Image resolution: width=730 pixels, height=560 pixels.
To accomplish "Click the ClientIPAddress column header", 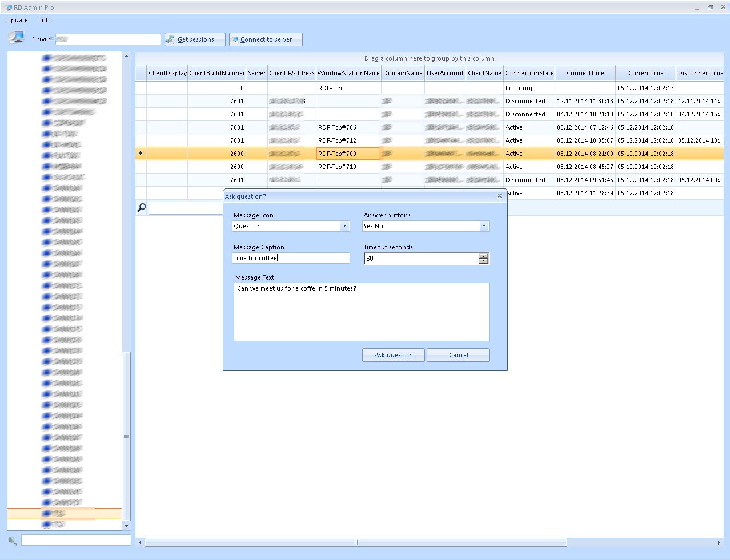I will 292,73.
